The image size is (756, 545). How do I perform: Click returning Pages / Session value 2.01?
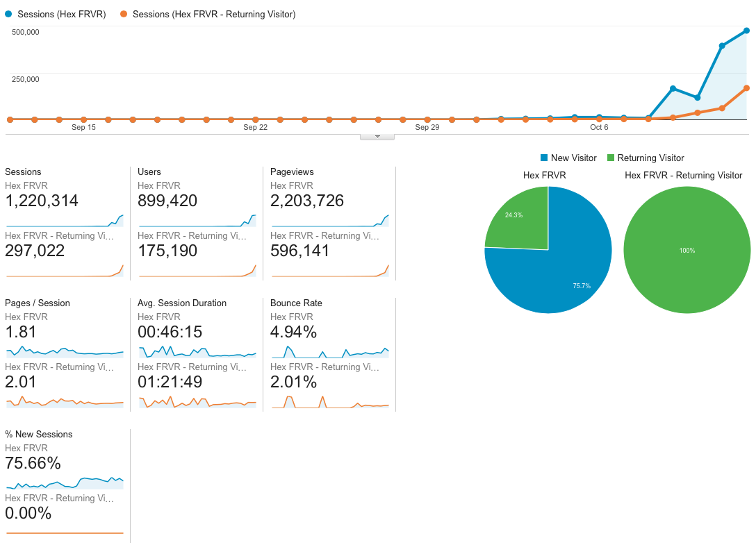(20, 382)
